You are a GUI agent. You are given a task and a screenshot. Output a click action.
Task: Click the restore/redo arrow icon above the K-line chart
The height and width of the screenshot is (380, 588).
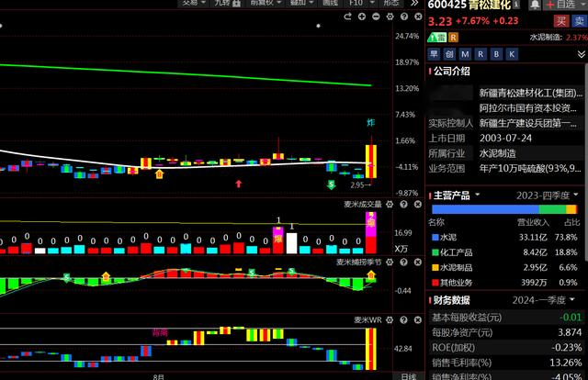pyautogui.click(x=347, y=17)
